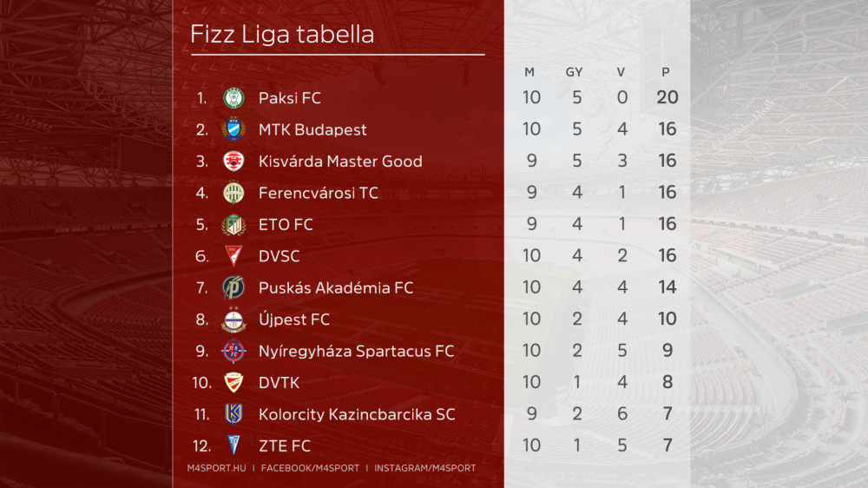Click the Ferencvárosi TC crest
Image resolution: width=868 pixels, height=488 pixels.
pyautogui.click(x=233, y=193)
